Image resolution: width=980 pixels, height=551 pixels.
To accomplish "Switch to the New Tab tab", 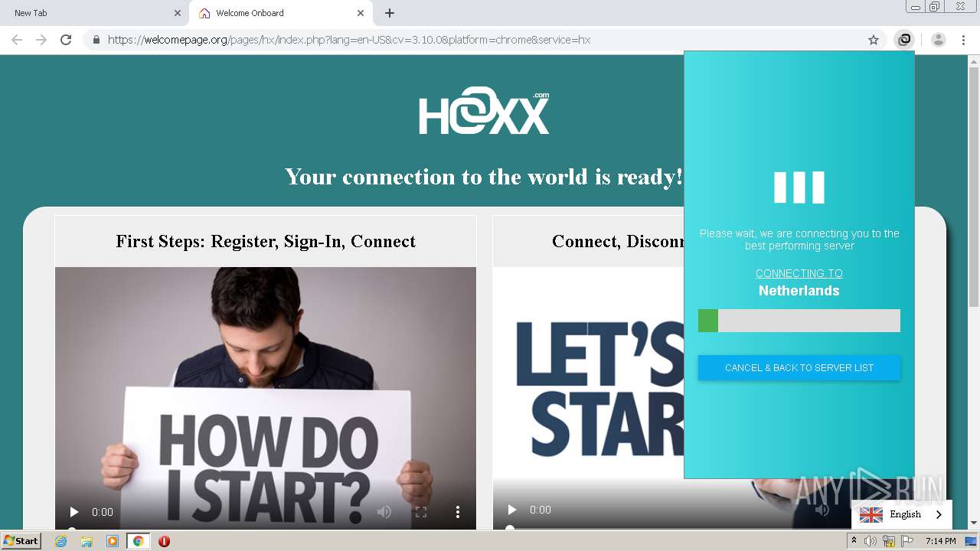I will pos(92,13).
